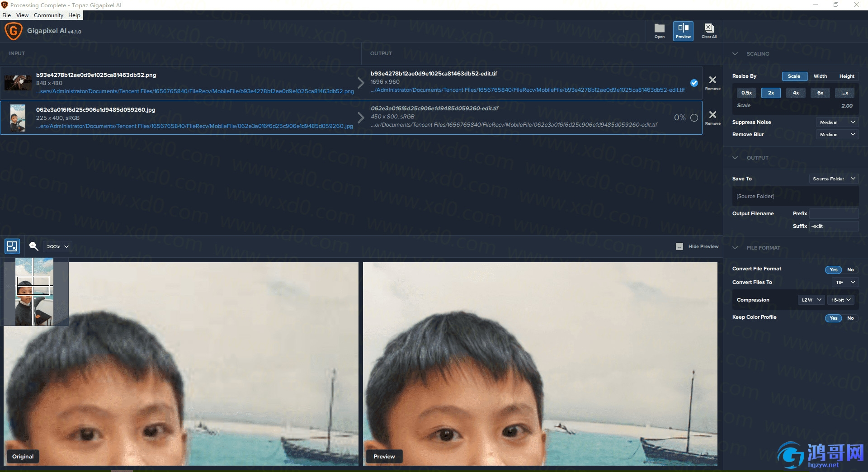
Task: Set scale to 6x
Action: click(820, 93)
